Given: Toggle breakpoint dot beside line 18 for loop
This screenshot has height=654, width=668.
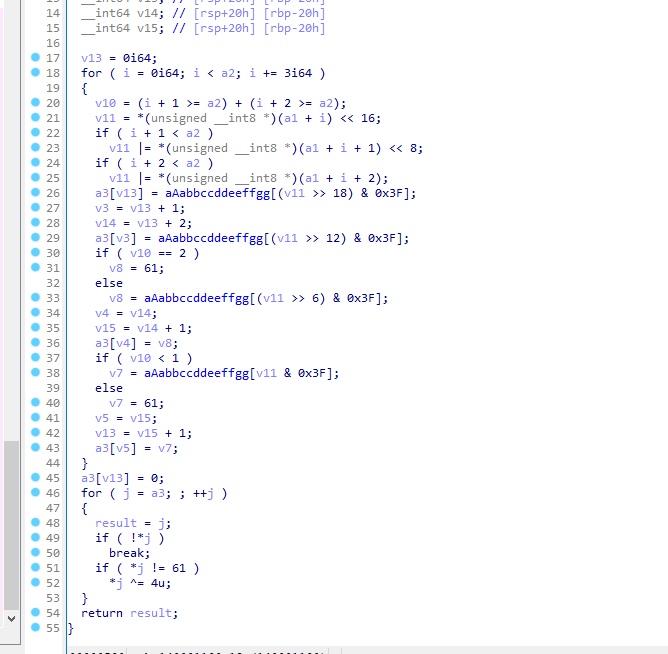Looking at the screenshot, I should point(36,73).
